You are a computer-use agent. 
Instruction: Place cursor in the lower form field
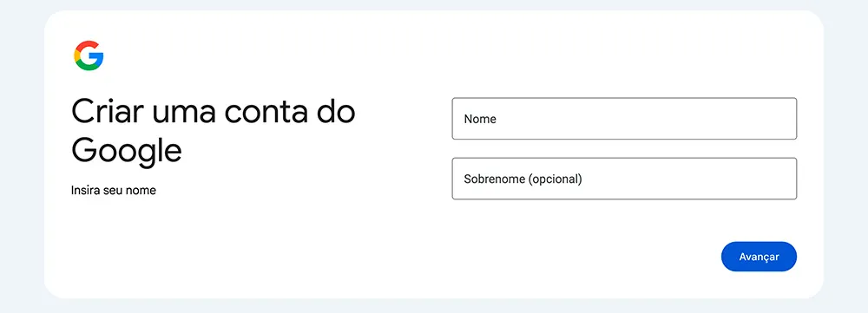click(624, 179)
